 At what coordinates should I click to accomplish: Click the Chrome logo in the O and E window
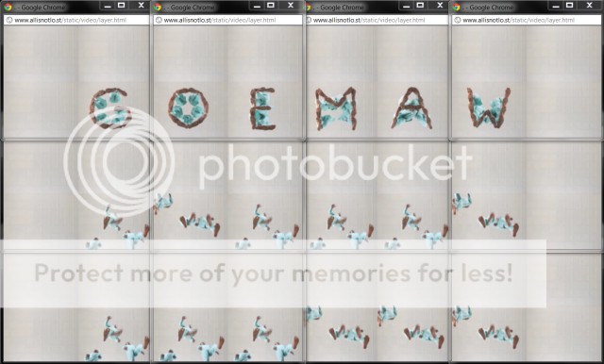[x=158, y=7]
